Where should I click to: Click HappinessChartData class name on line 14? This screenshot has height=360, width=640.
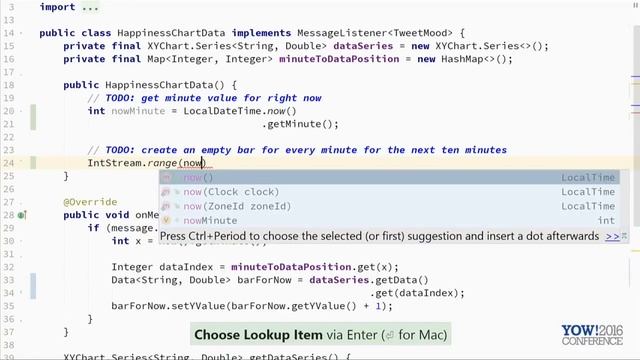(171, 33)
